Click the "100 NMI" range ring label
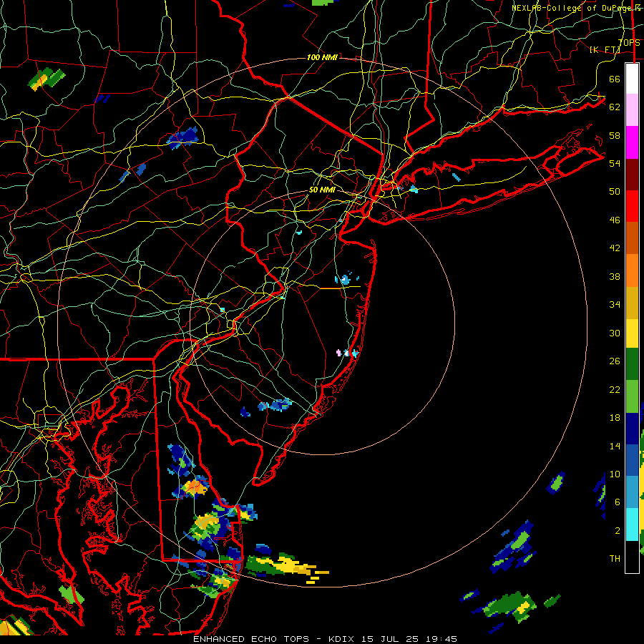Screen dimensions: 644x644 tap(322, 57)
